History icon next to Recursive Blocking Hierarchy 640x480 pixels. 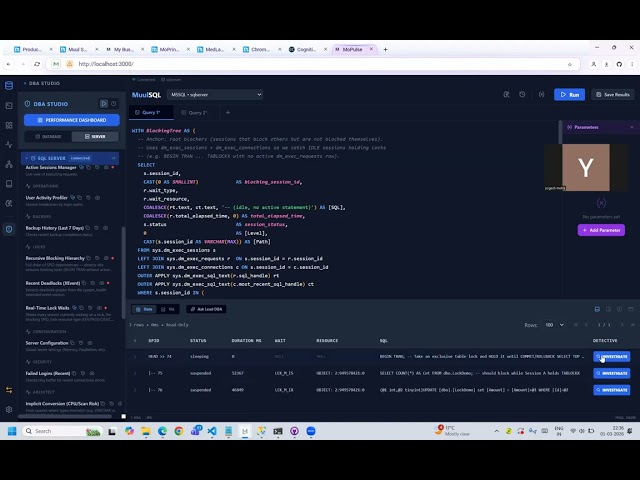97,258
